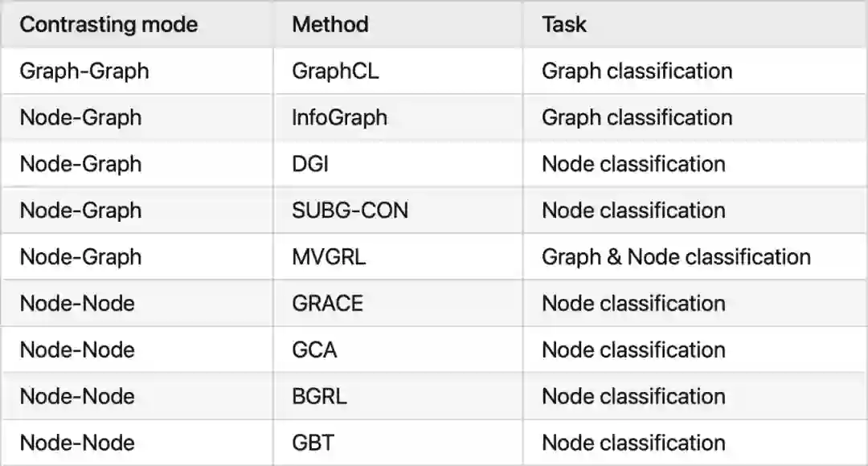This screenshot has height=466, width=868.
Task: Click the Contrasting mode column header
Action: tap(108, 24)
